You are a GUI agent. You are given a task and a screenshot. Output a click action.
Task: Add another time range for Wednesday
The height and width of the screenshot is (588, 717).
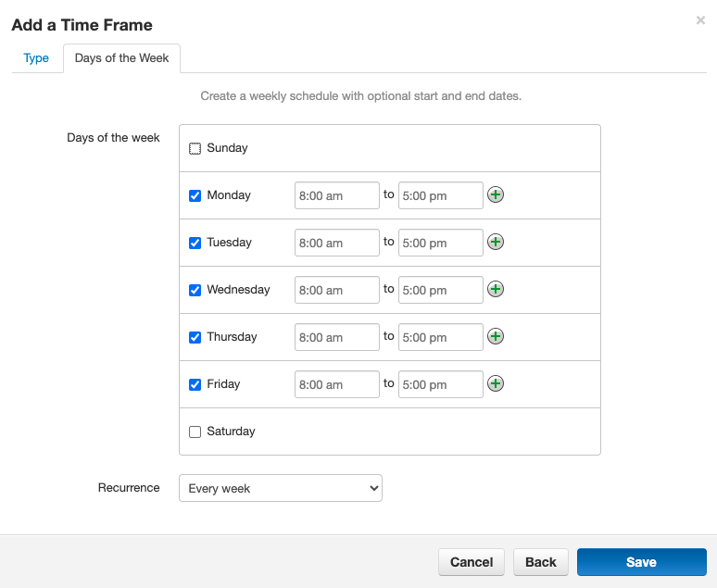[x=496, y=289]
